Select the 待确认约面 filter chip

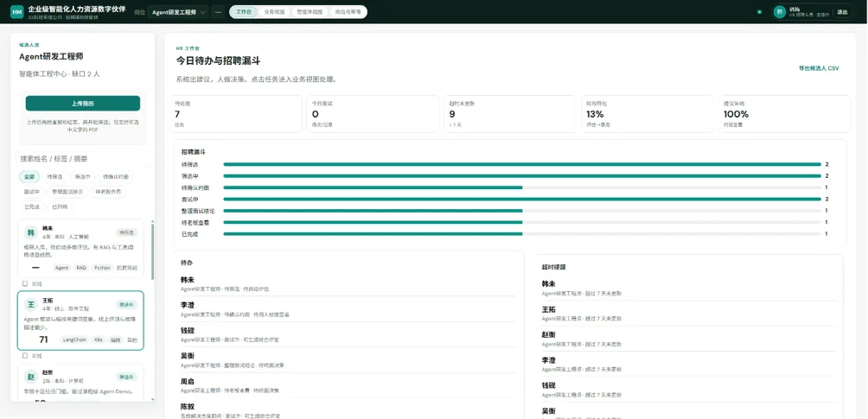tap(116, 176)
